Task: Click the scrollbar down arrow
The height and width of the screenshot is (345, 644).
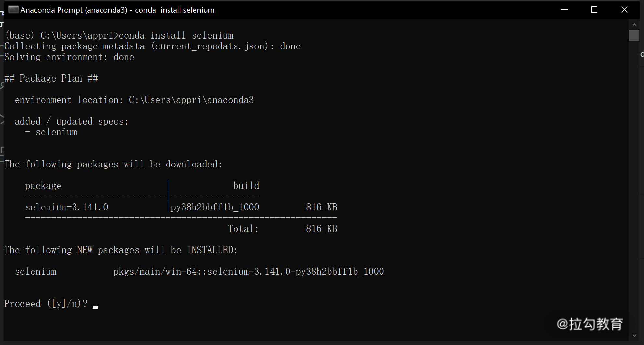Action: (x=634, y=335)
